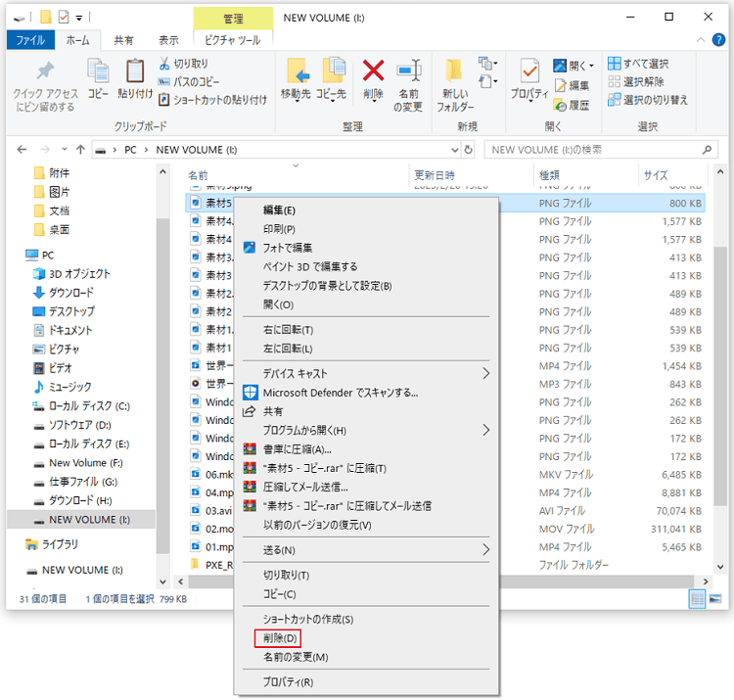
Task: Click the Copy (コピー) ribbon icon
Action: [98, 71]
